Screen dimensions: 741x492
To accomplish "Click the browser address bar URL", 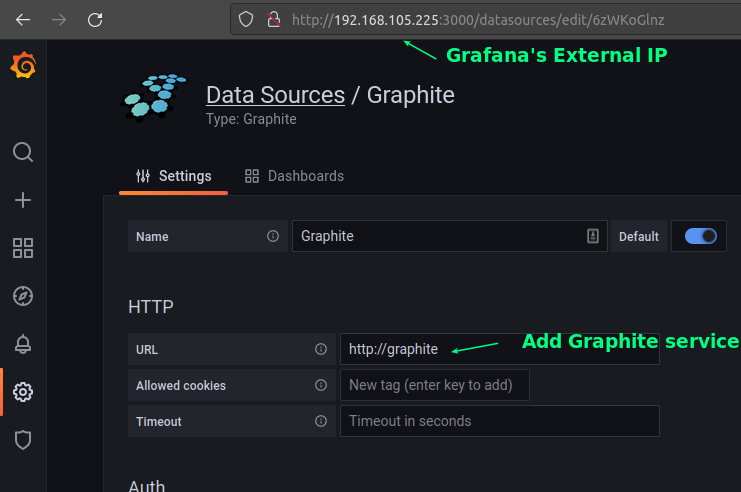I will pyautogui.click(x=478, y=20).
